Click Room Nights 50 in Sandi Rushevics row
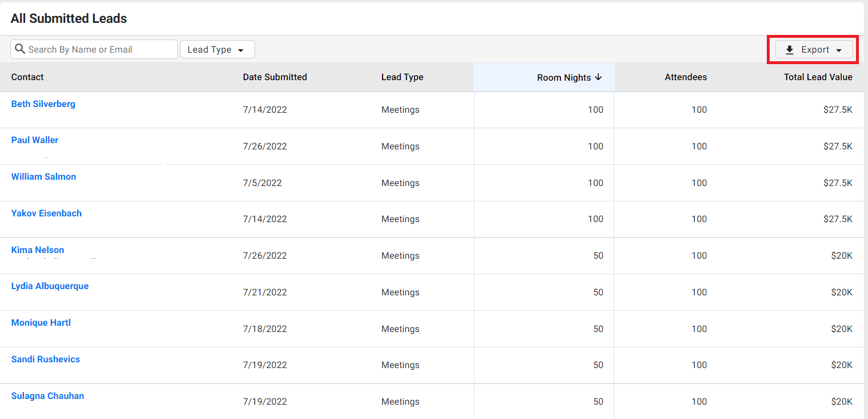This screenshot has width=868, height=419. pos(598,365)
